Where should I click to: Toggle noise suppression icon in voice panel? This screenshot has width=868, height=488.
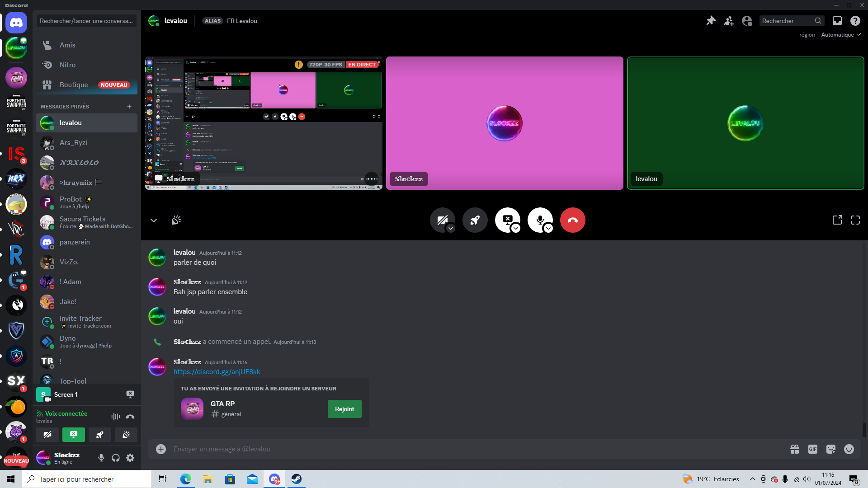coord(116,417)
